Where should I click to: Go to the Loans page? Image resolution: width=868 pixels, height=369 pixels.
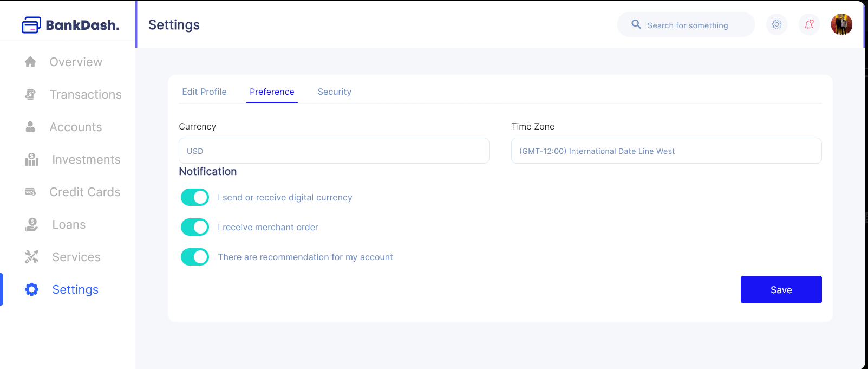[69, 224]
